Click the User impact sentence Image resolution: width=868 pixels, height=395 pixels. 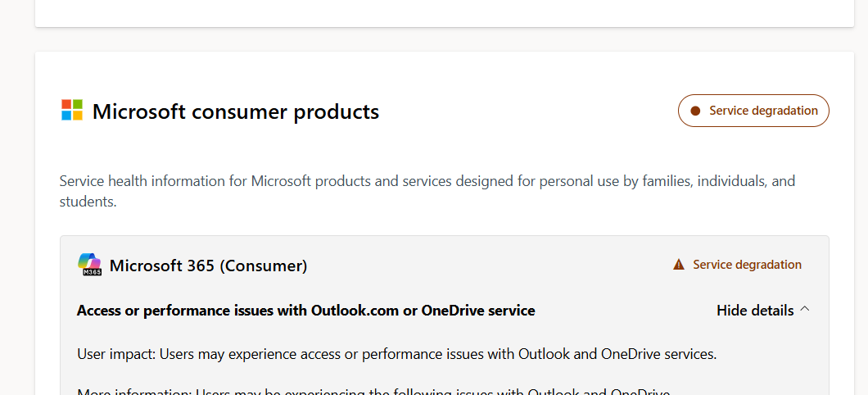(x=397, y=354)
